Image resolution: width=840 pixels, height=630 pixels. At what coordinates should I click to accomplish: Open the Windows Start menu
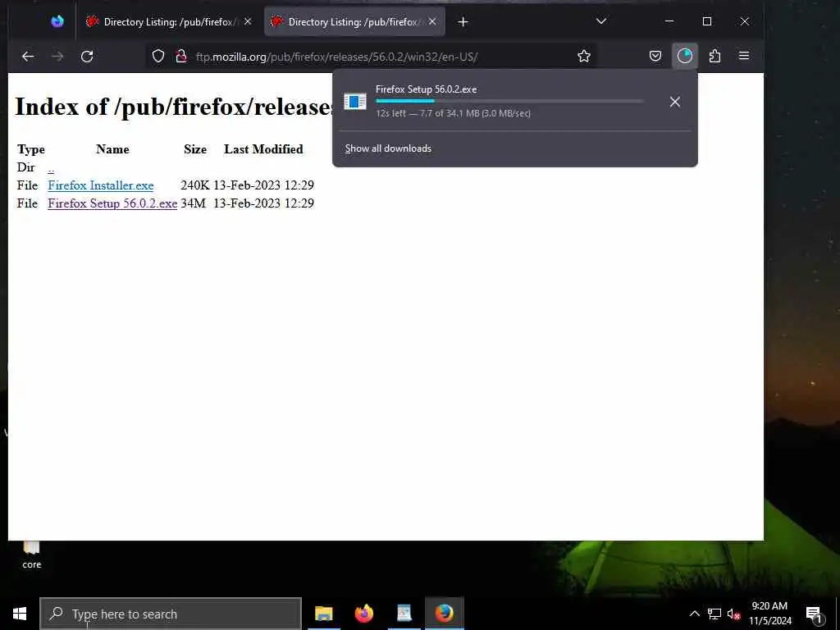(20, 614)
